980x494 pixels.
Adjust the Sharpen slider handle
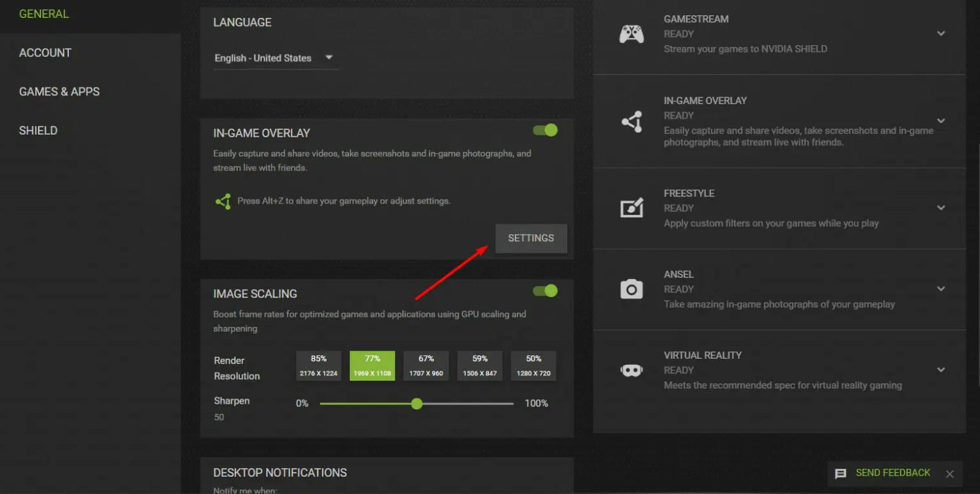417,403
